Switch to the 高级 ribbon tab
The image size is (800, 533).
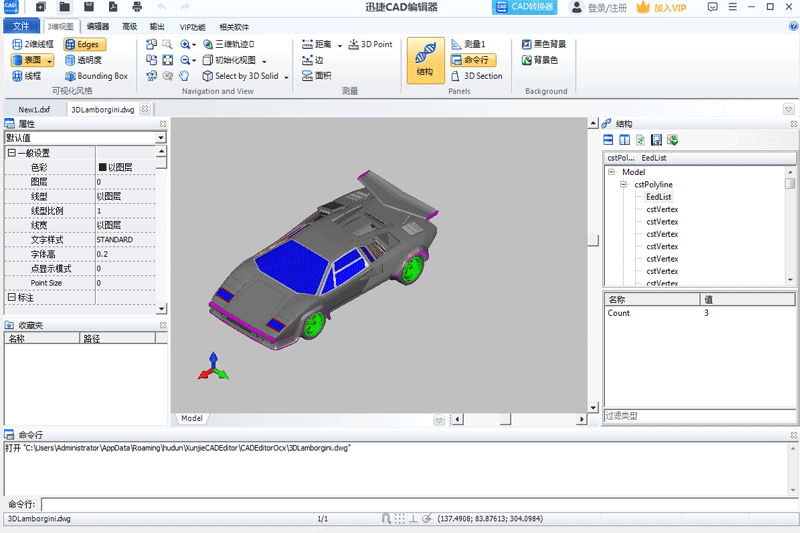tap(130, 27)
